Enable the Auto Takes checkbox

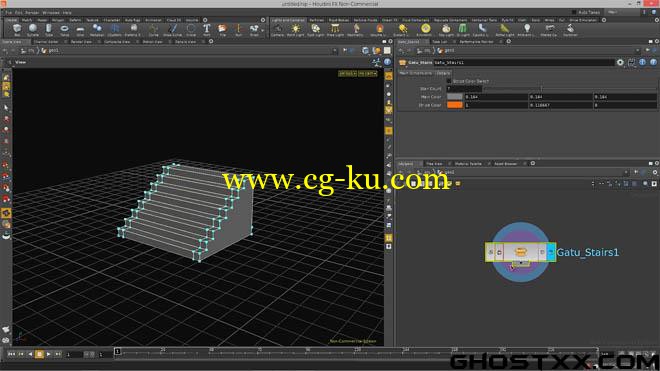[574, 12]
